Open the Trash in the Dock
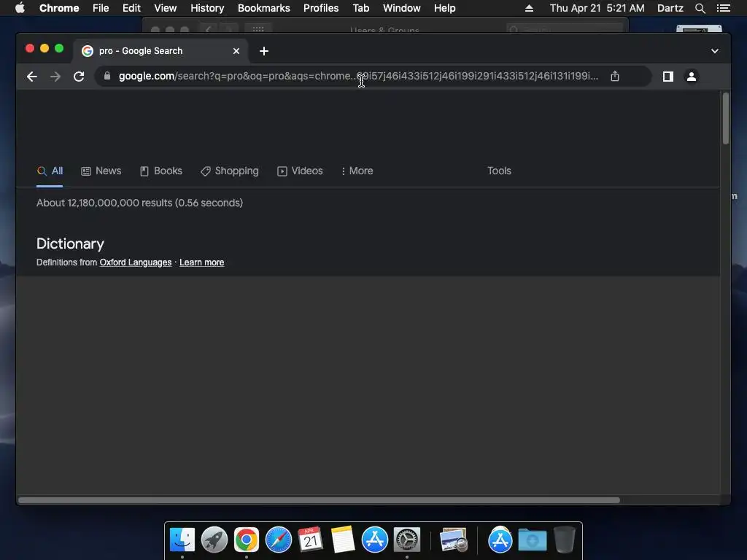This screenshot has height=560, width=747. (x=565, y=540)
